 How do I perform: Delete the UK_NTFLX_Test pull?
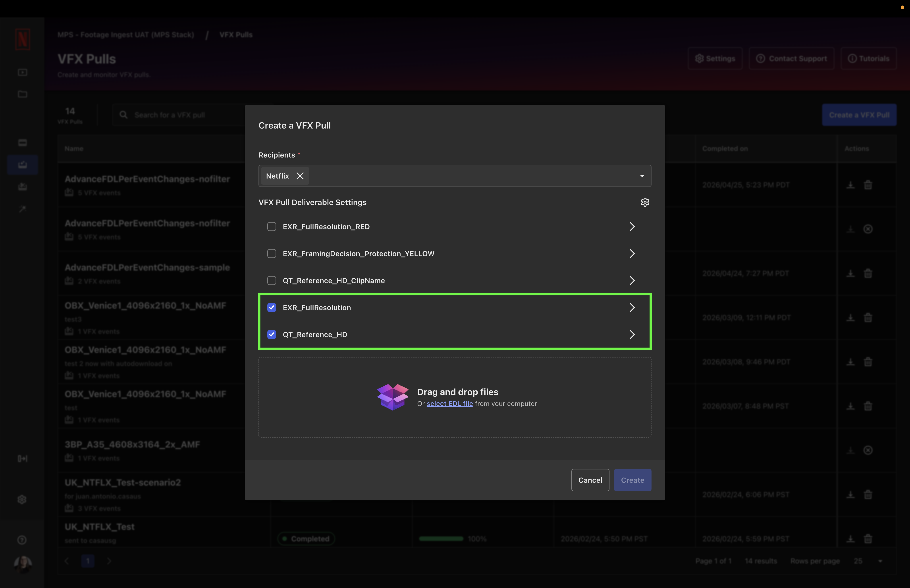click(868, 539)
